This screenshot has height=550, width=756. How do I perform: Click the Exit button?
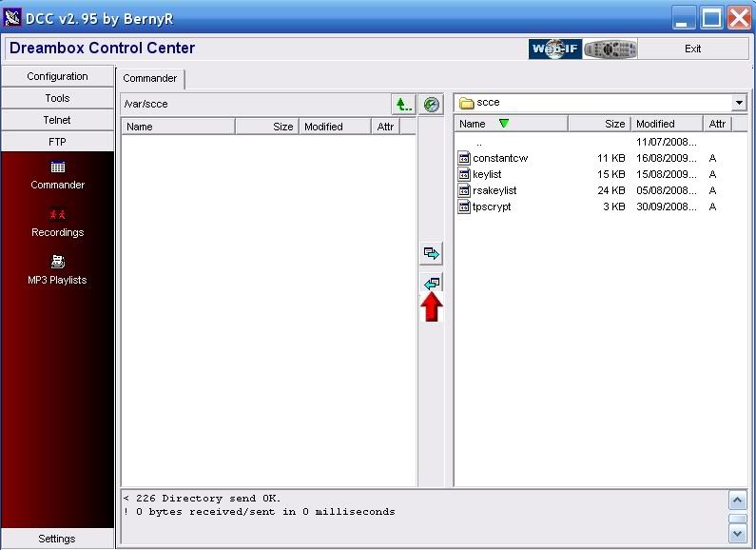click(693, 49)
